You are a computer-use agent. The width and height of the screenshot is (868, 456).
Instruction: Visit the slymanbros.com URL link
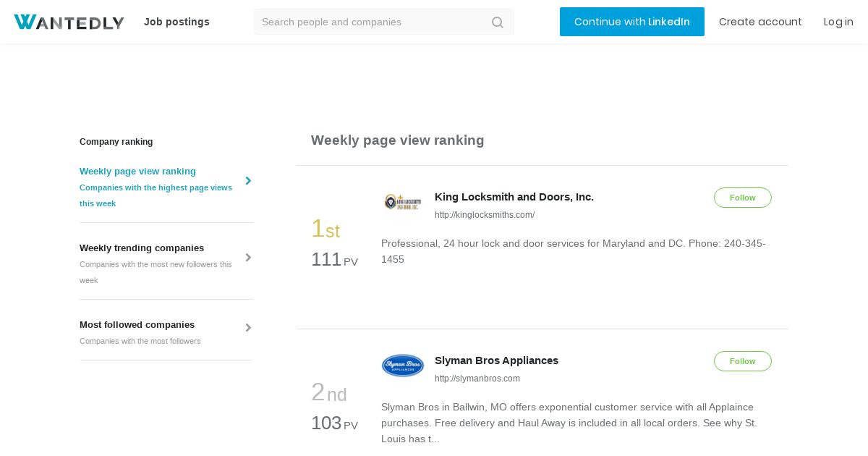(x=477, y=379)
